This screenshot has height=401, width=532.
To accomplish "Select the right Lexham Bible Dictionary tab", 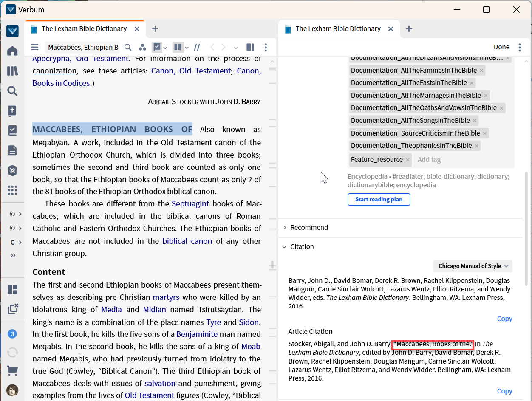I will (338, 29).
